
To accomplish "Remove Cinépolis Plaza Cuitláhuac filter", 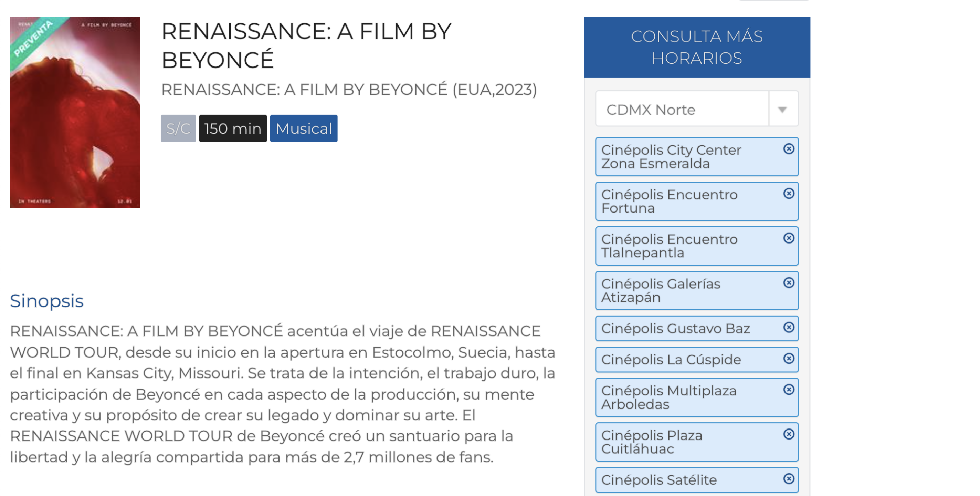I will point(789,434).
